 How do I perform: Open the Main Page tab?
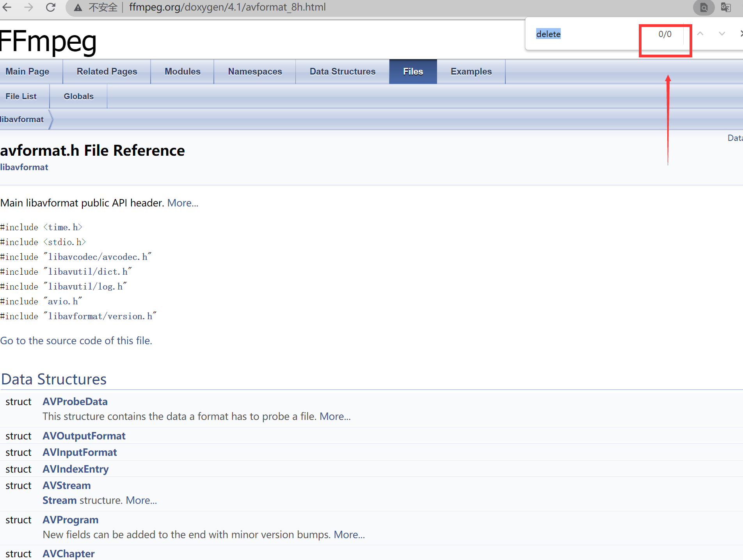[x=27, y=71]
